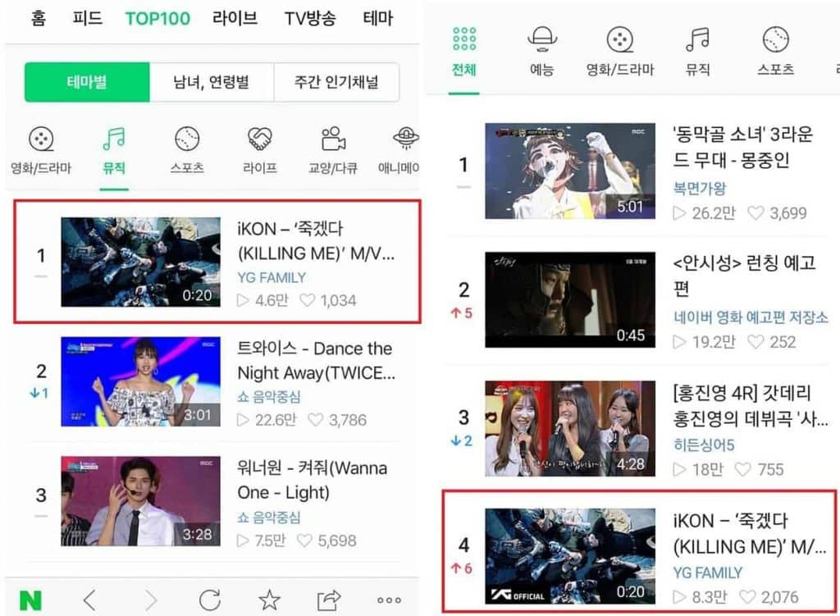Open the 라이브 tab in top navigation
The height and width of the screenshot is (616, 840).
235,18
